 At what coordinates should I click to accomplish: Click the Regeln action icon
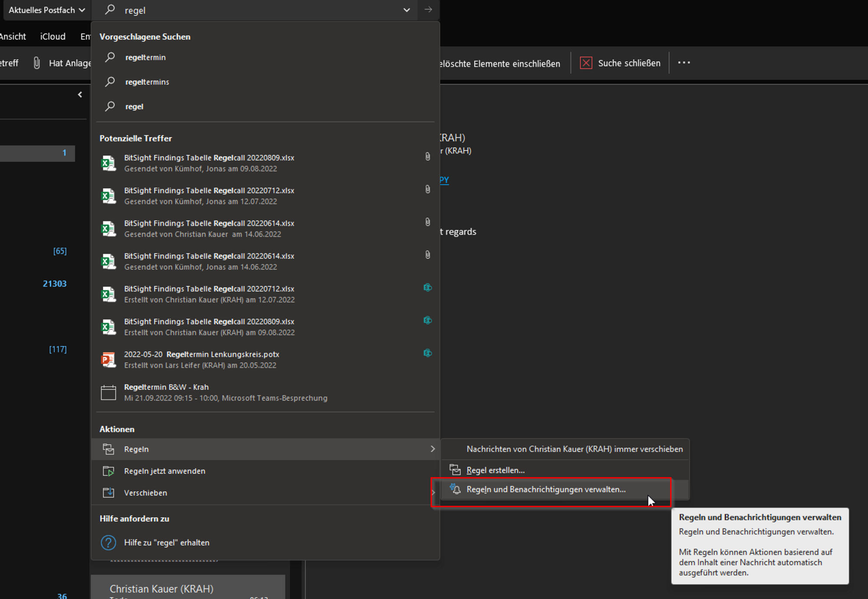[x=108, y=449]
